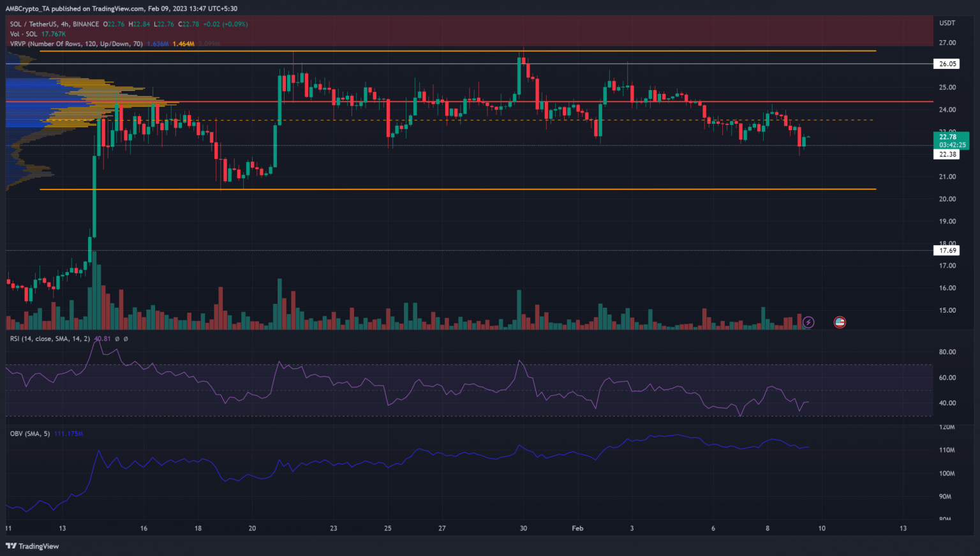Click the 22.38 price label on axis
This screenshot has height=556, width=980.
tap(947, 154)
